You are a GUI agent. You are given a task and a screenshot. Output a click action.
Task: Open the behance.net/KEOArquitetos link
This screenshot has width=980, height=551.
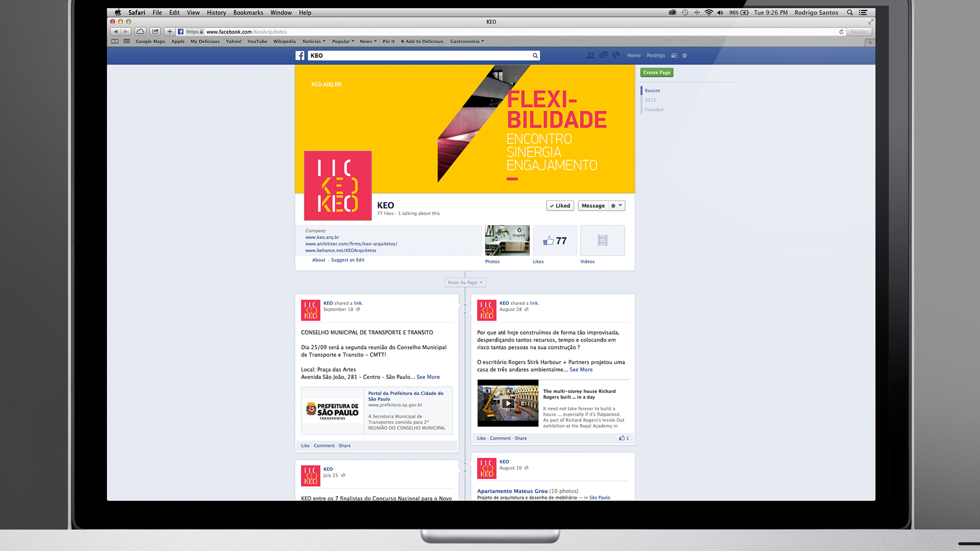[340, 251]
